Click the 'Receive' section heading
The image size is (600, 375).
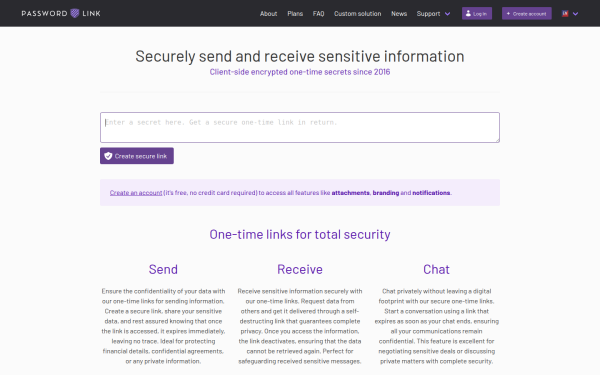(x=300, y=269)
